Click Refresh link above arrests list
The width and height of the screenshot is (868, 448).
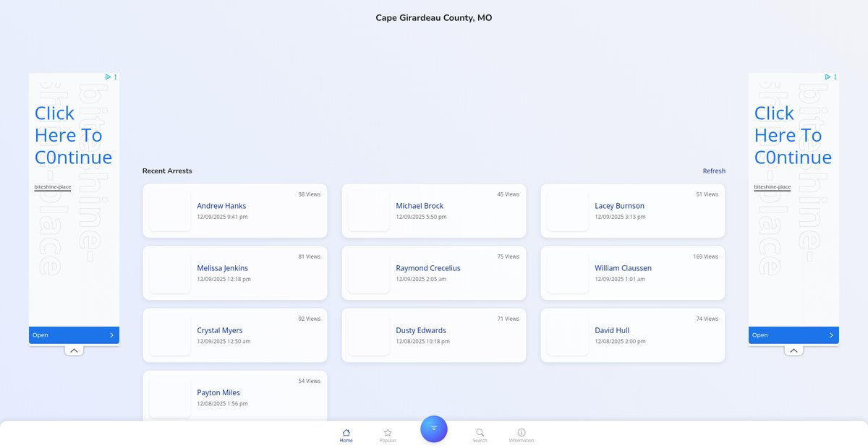click(x=714, y=171)
